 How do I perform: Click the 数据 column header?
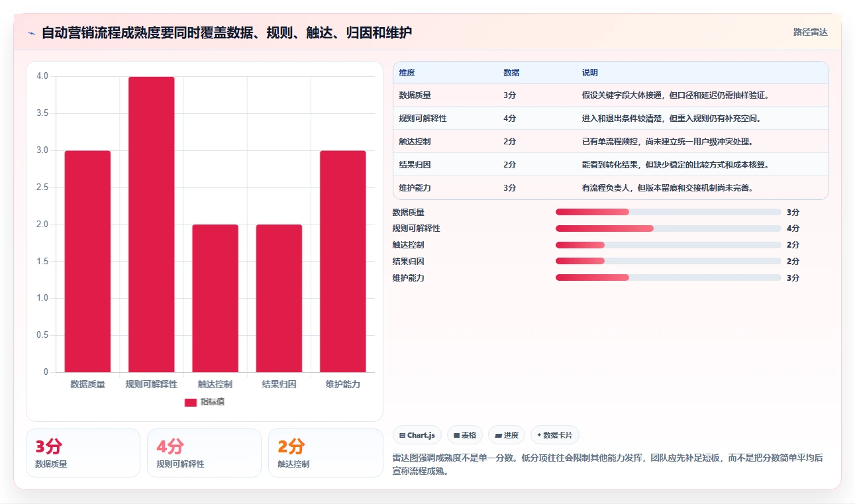coord(511,73)
